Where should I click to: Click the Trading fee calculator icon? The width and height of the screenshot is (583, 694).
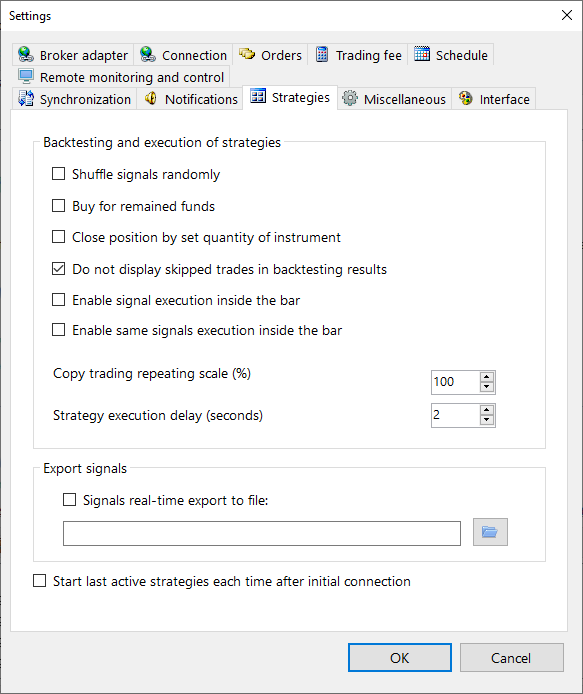click(x=322, y=54)
